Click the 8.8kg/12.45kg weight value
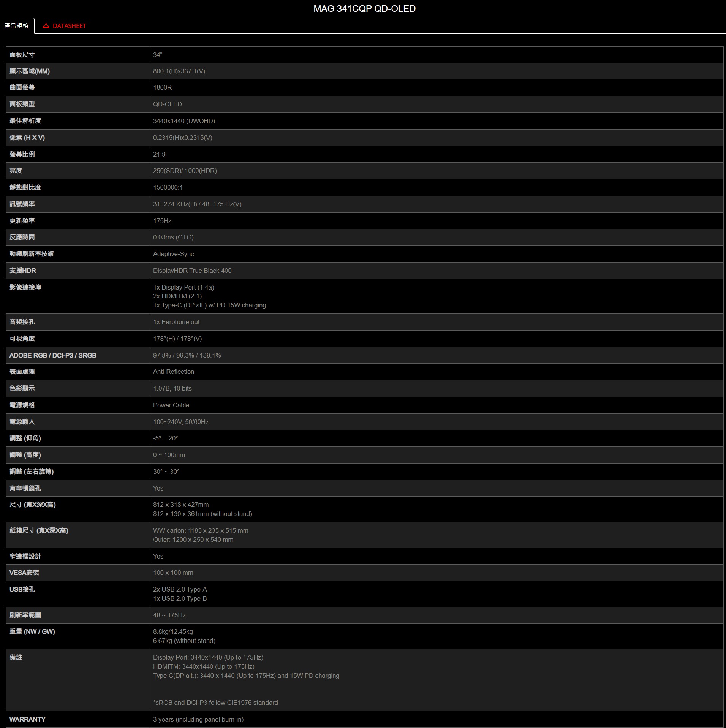Viewport: 726px width, 728px height. click(173, 631)
